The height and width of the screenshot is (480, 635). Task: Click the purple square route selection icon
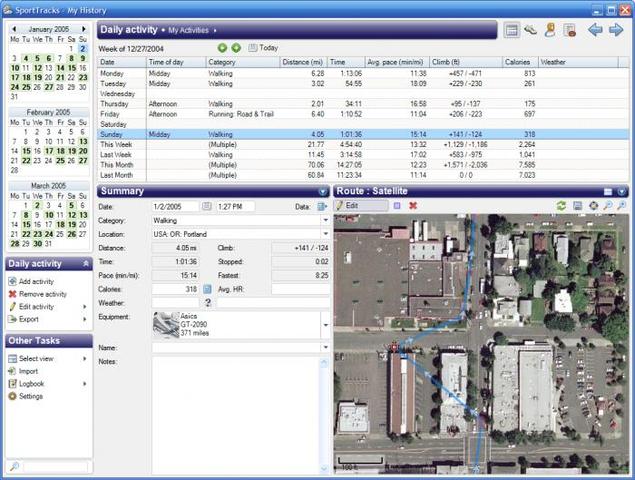[x=397, y=206]
